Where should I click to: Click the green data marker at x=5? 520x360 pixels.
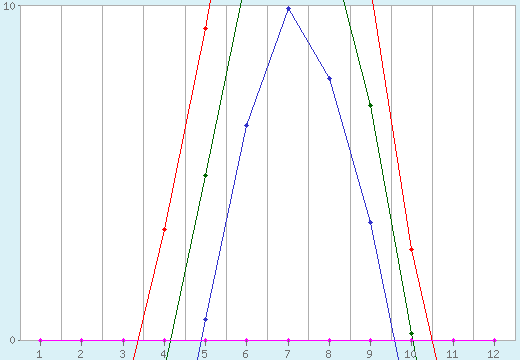(x=205, y=176)
